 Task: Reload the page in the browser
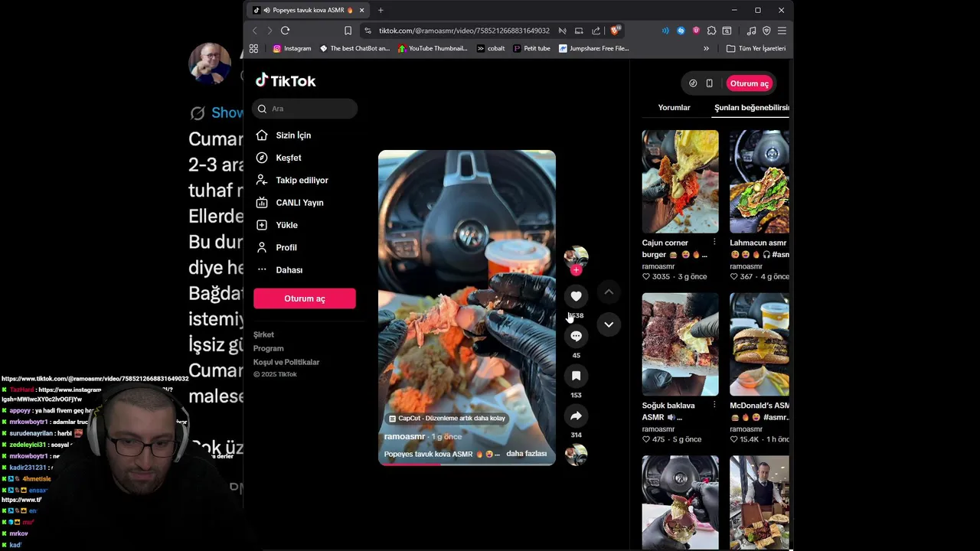pyautogui.click(x=285, y=31)
